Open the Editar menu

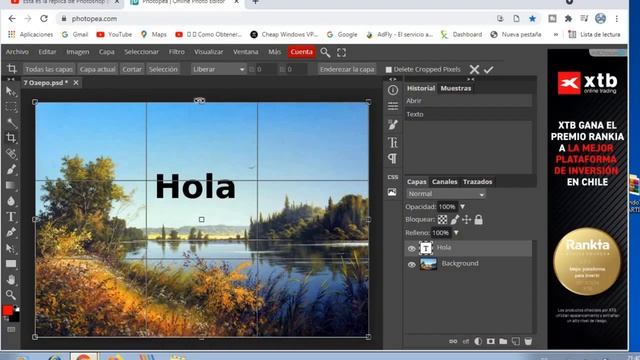pyautogui.click(x=47, y=52)
